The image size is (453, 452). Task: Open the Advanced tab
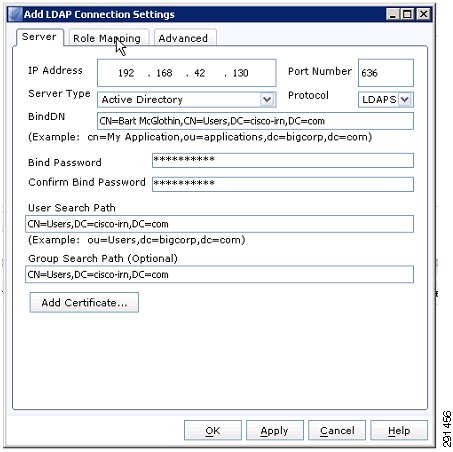click(183, 38)
